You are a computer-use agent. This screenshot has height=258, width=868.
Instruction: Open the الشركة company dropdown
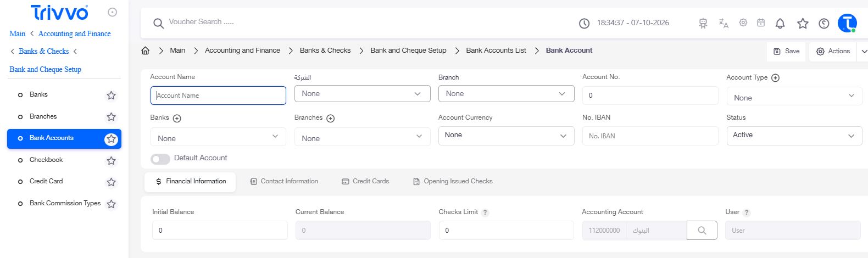click(362, 94)
